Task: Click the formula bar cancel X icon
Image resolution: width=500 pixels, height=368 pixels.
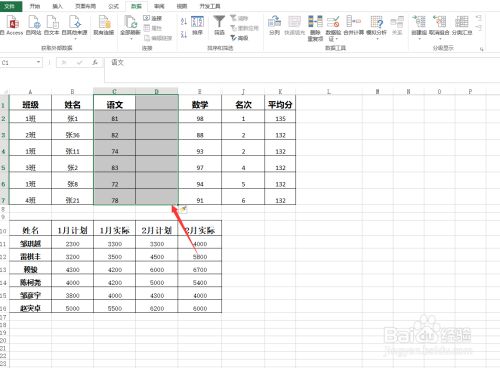Action: [64, 62]
